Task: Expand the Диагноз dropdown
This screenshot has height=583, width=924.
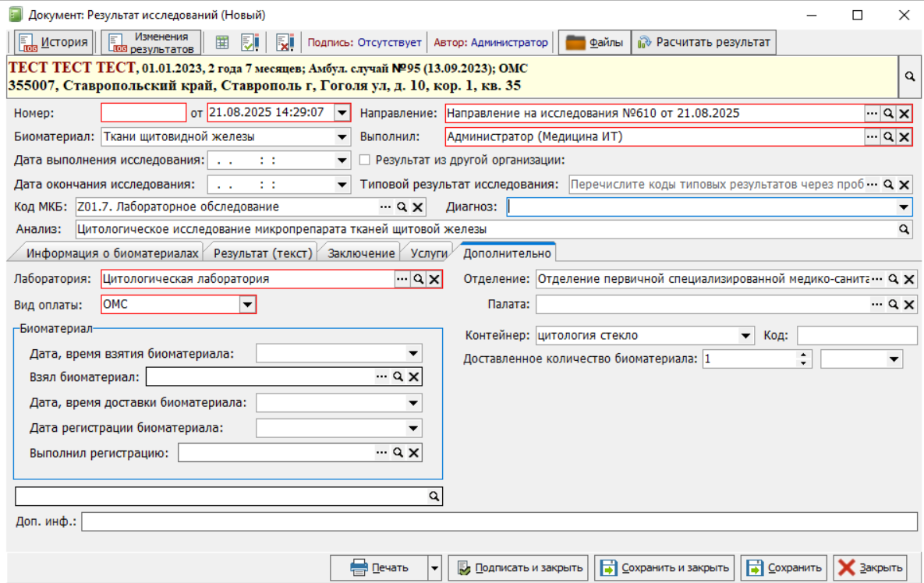Action: coord(904,207)
